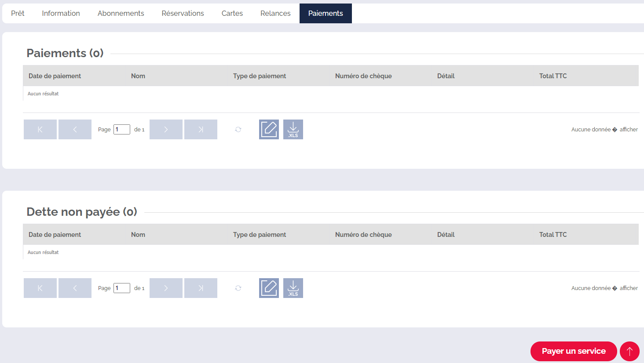Click 'Aucun résultat' text in Dette non payée

(43, 252)
